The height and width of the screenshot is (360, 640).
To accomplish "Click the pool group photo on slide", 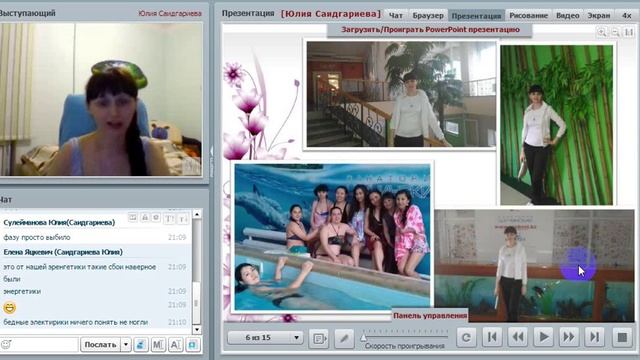I will point(332,237).
